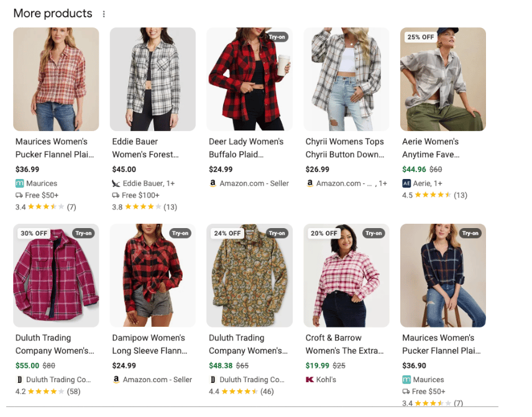Screen dimensions: 532x417
Task: Select the red buffalo plaid Deer Lady image
Action: (x=249, y=81)
